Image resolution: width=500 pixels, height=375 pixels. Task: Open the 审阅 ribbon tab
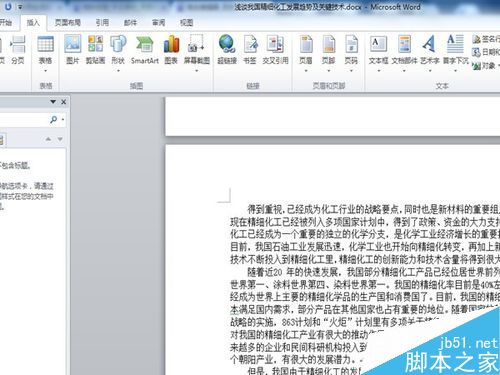pyautogui.click(x=158, y=22)
